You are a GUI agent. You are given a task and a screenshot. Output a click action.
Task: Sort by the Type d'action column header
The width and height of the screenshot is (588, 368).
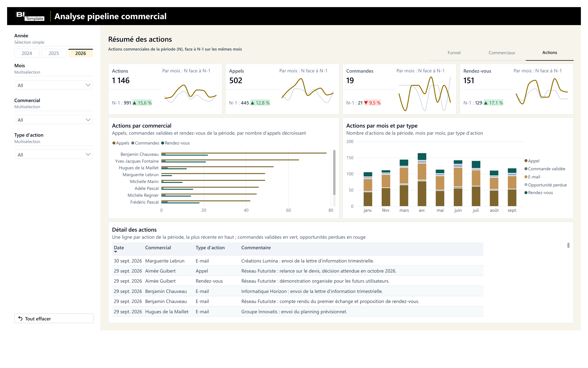[210, 248]
